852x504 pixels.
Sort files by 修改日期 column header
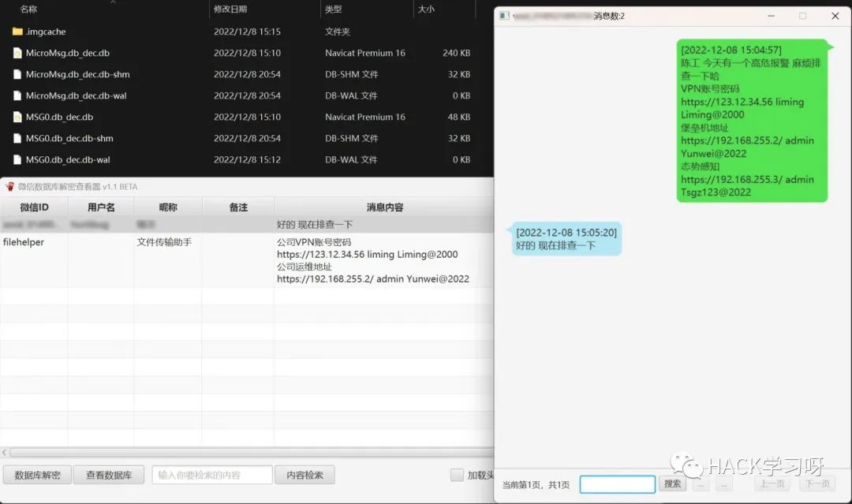(230, 9)
